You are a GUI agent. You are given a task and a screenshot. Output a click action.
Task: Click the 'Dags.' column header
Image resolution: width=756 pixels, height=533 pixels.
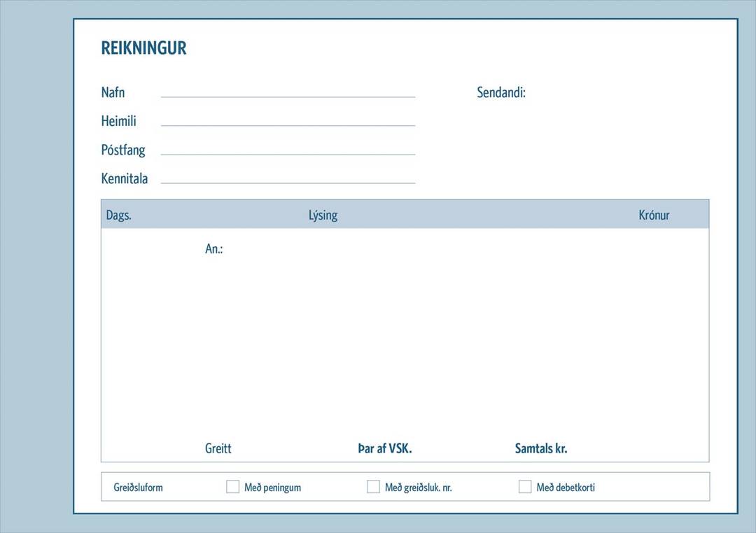pos(118,215)
